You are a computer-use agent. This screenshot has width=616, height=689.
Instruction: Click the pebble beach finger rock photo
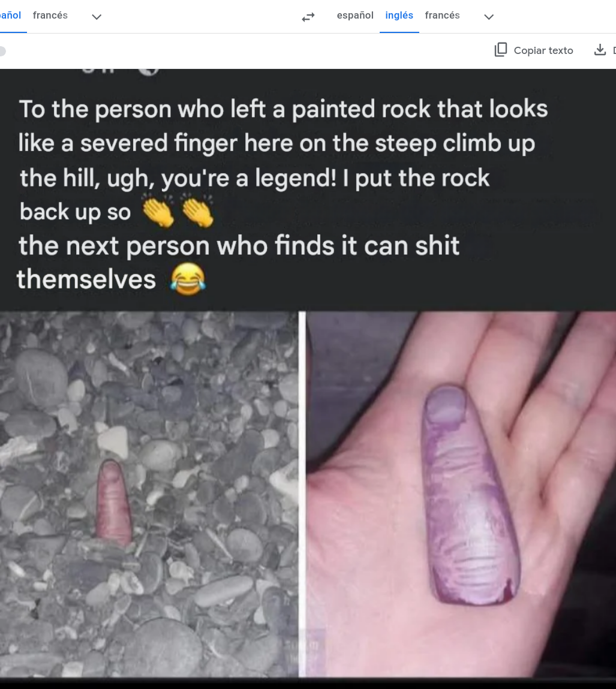click(x=149, y=494)
